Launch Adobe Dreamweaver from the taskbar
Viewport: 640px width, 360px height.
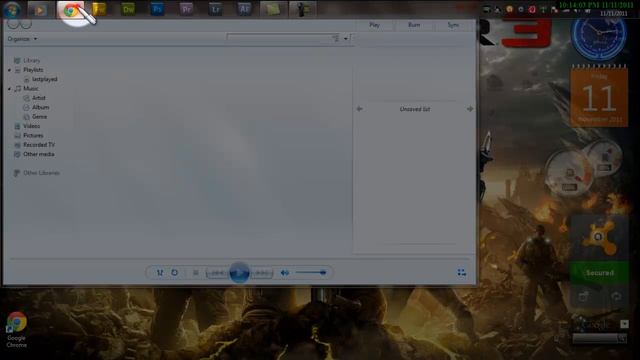click(x=128, y=10)
